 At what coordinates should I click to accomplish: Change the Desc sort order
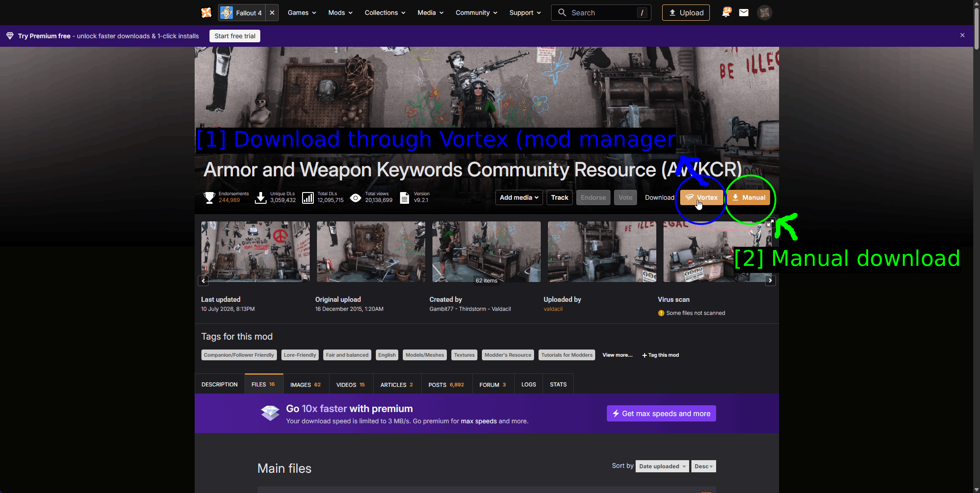(x=704, y=466)
